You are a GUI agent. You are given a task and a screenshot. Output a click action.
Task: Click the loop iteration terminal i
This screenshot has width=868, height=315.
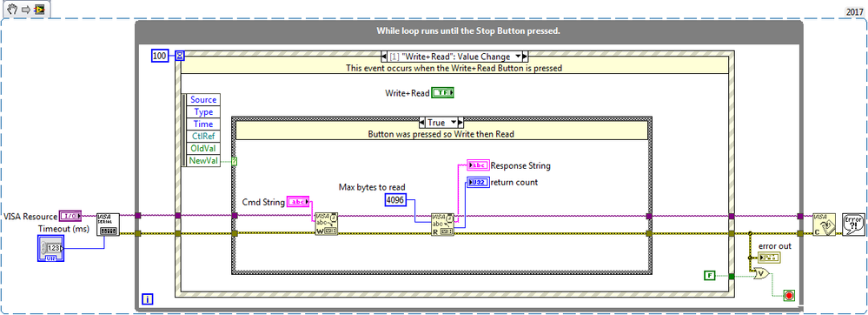click(x=148, y=299)
